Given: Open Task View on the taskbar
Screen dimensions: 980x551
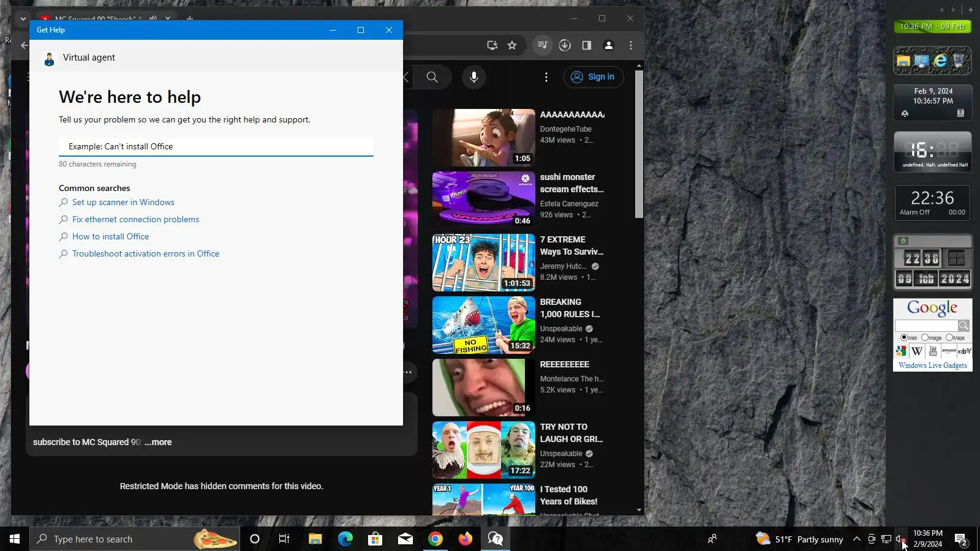Looking at the screenshot, I should tap(284, 539).
